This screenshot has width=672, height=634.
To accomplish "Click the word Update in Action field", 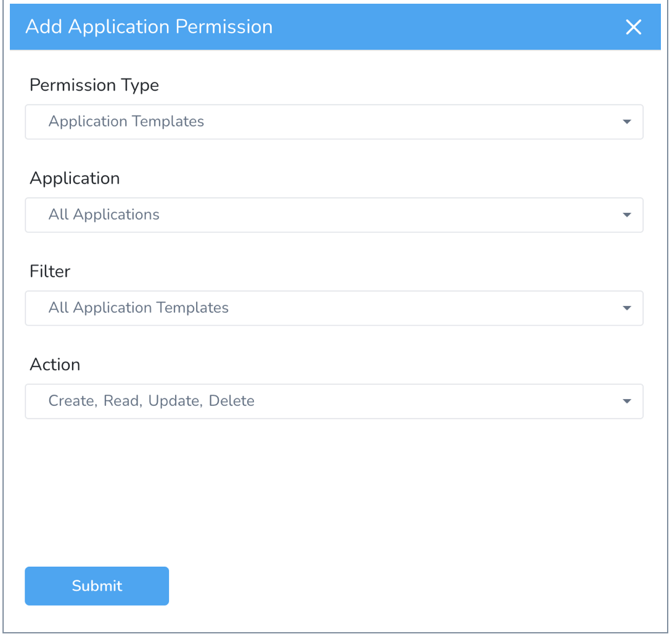I will (175, 401).
